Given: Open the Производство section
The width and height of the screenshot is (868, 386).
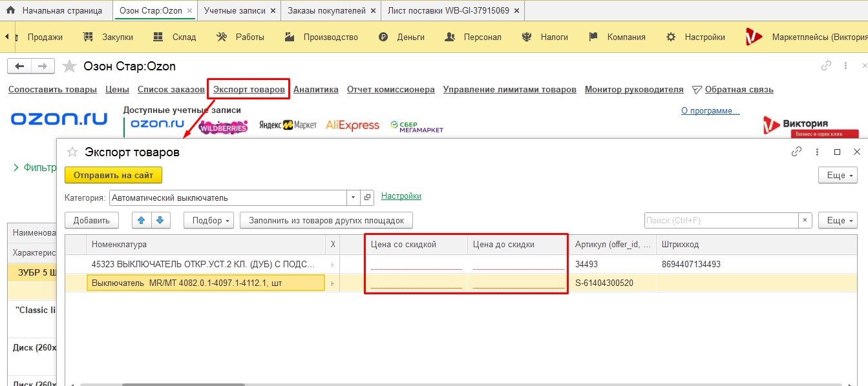Looking at the screenshot, I should pyautogui.click(x=322, y=37).
